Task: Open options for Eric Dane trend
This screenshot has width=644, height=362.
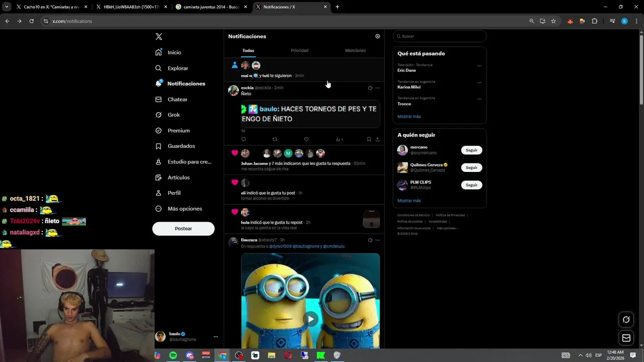Action: pyautogui.click(x=479, y=66)
